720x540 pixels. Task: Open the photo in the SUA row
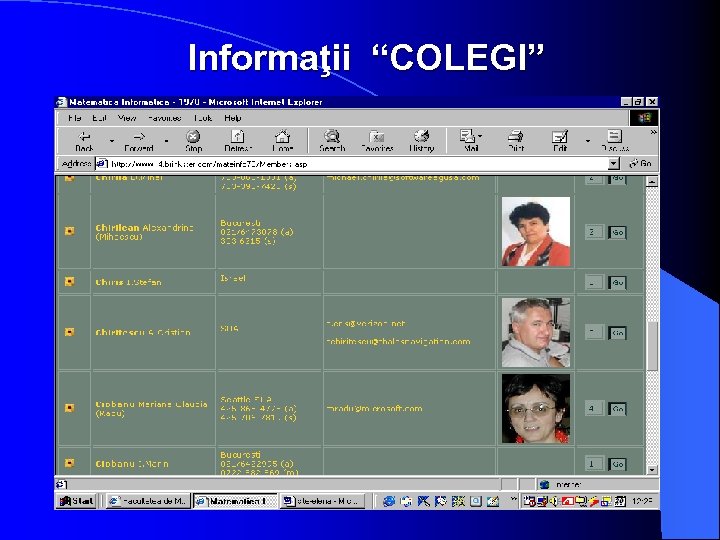[536, 332]
